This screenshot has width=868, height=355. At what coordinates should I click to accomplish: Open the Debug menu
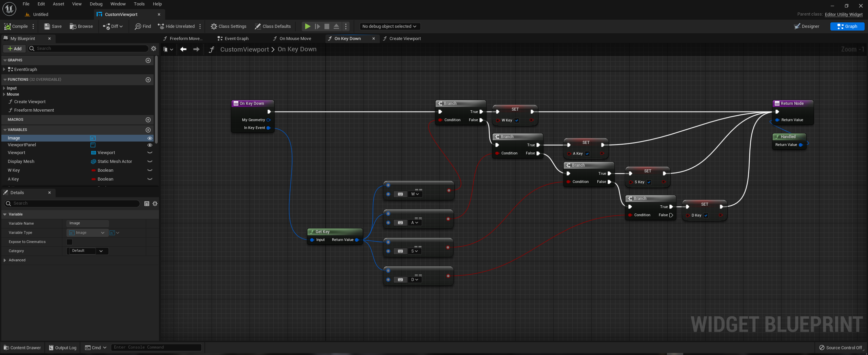click(96, 4)
